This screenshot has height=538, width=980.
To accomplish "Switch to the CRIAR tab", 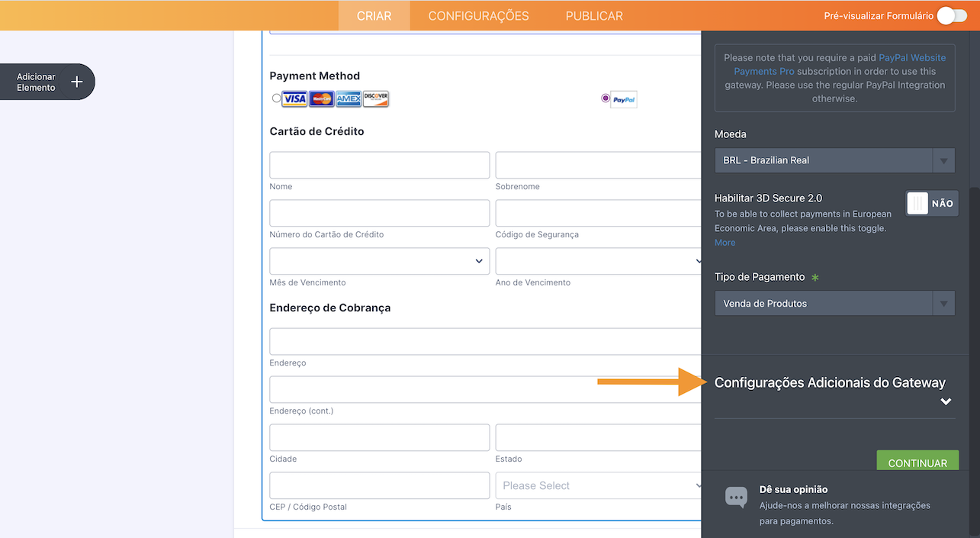I will [374, 16].
